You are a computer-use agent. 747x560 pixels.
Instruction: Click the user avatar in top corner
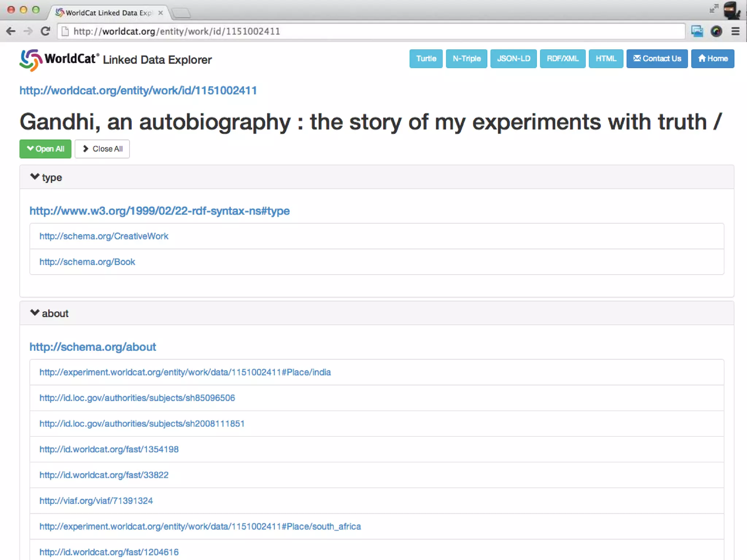[731, 10]
